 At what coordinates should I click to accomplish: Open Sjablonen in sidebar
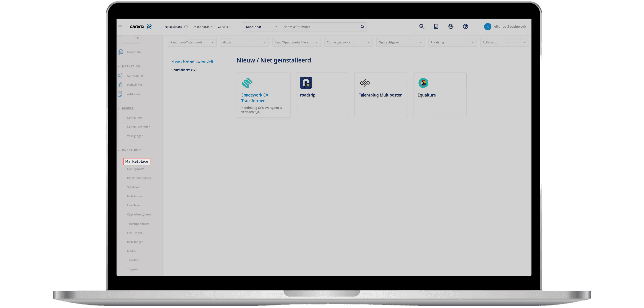(x=134, y=187)
